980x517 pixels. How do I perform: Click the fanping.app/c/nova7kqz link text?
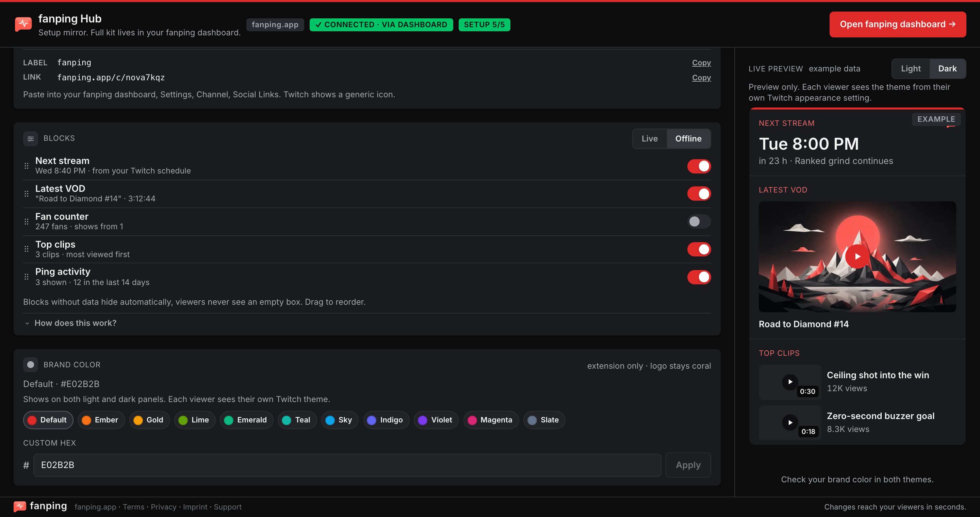click(x=111, y=78)
